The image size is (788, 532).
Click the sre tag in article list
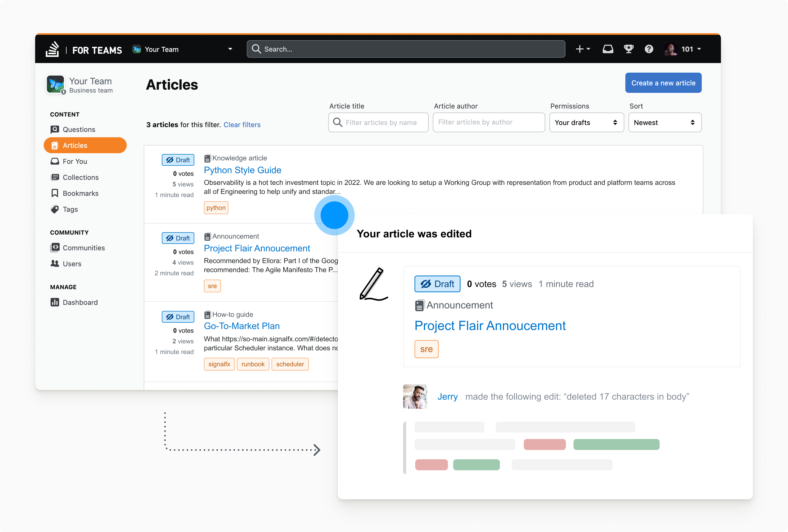pos(212,286)
